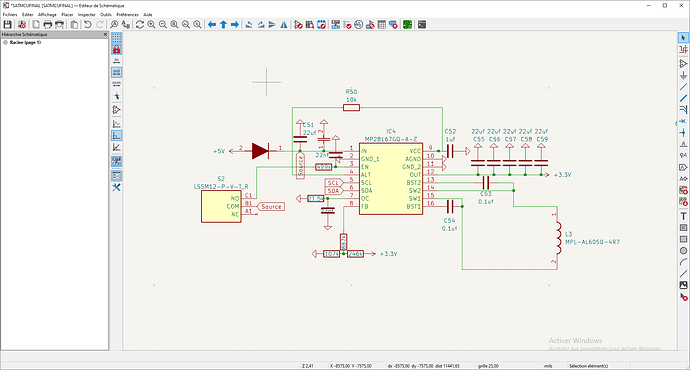
Task: Toggle grid display on canvas
Action: click(x=117, y=38)
